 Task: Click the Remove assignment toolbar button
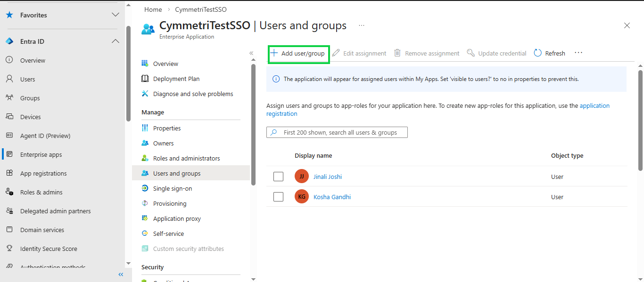(x=427, y=53)
